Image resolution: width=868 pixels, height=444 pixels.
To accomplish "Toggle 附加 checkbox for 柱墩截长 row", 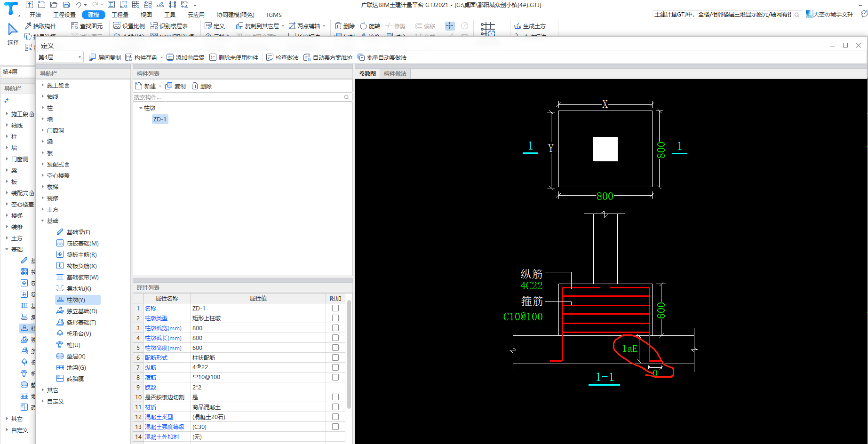I will pos(335,338).
